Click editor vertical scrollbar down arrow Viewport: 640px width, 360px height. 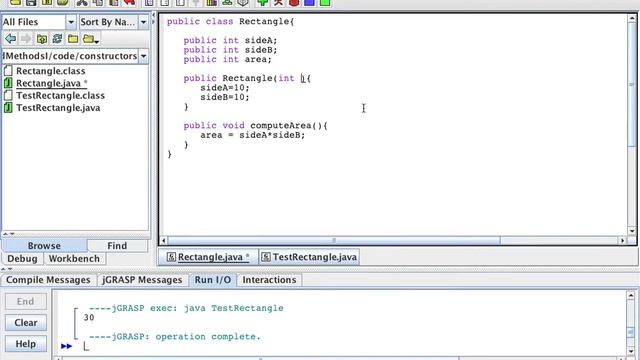click(632, 231)
